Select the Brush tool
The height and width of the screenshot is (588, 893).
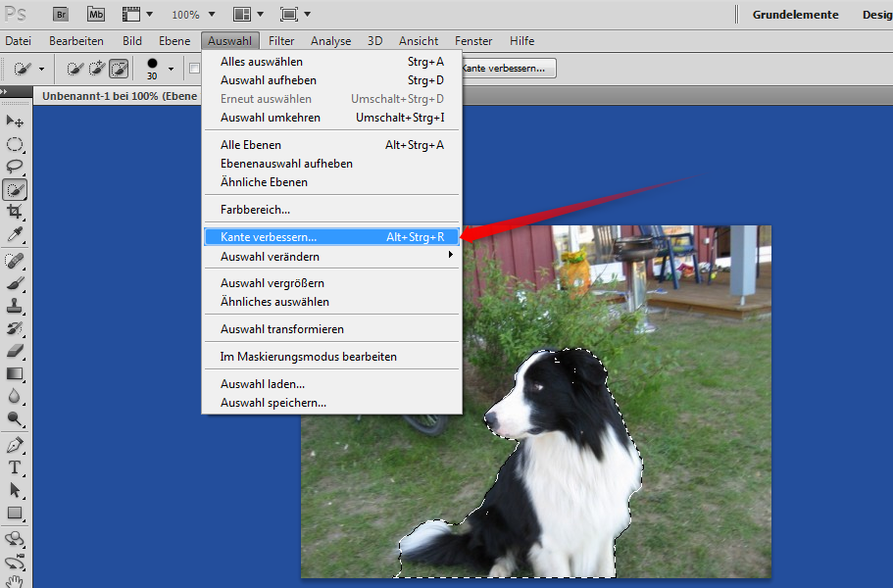[x=16, y=282]
